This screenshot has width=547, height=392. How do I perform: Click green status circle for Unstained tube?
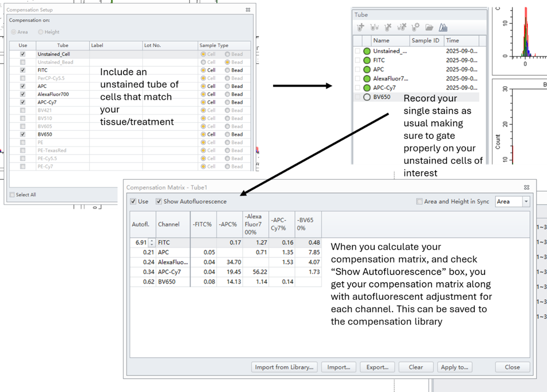pos(367,51)
